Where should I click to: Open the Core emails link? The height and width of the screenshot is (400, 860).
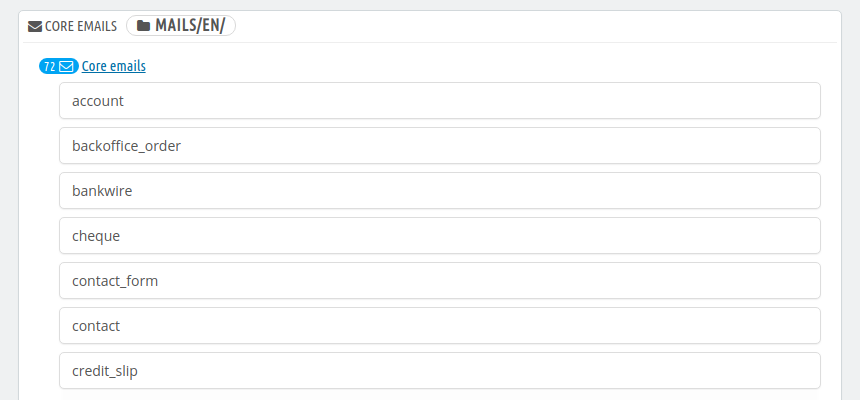coord(114,66)
